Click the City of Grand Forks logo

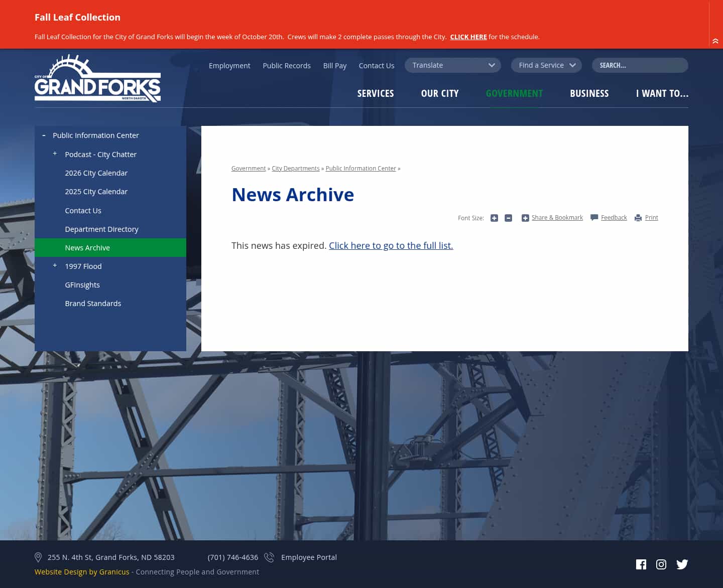click(97, 78)
